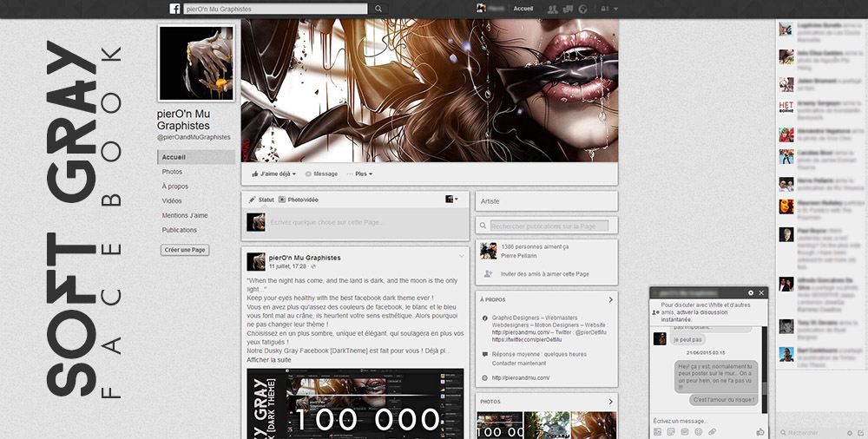Click the search magnifier button in top bar

(378, 9)
